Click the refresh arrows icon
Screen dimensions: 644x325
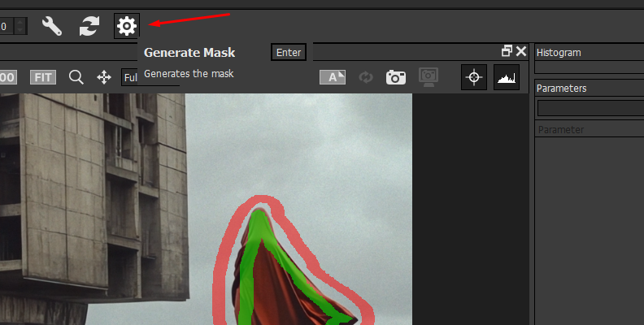tap(89, 26)
